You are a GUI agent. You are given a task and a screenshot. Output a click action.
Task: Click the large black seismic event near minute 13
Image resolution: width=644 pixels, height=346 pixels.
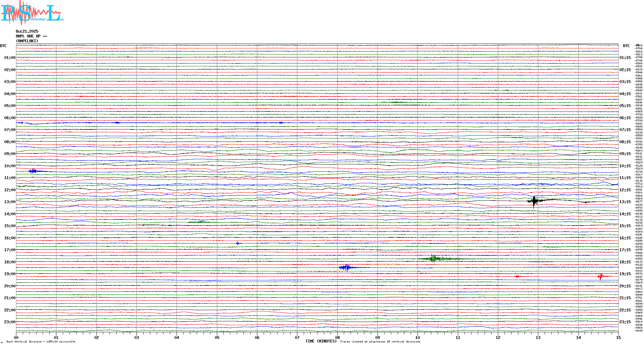[534, 201]
